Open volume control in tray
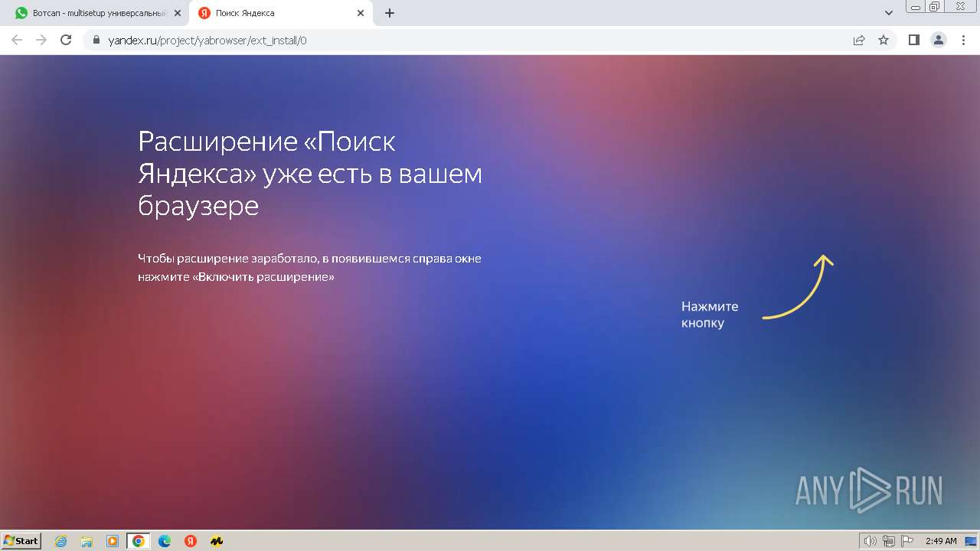 [x=871, y=541]
